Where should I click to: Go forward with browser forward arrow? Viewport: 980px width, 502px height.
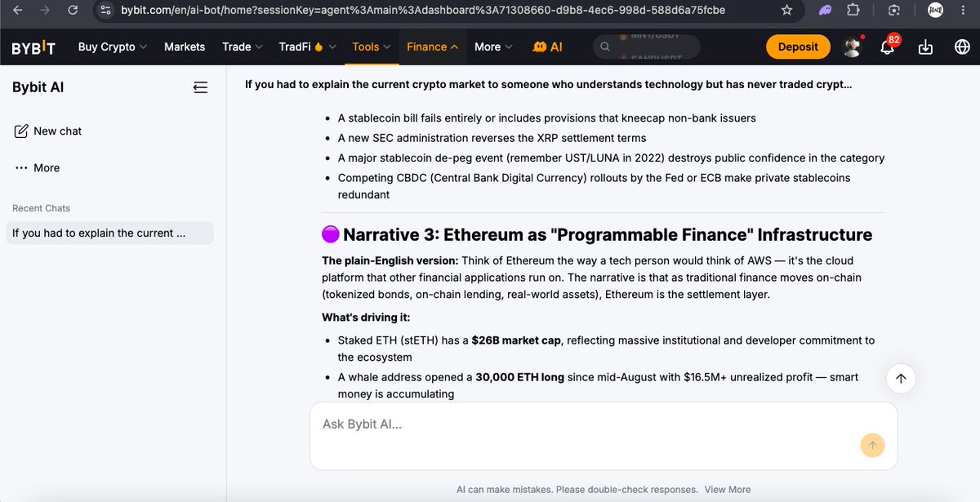(x=45, y=11)
